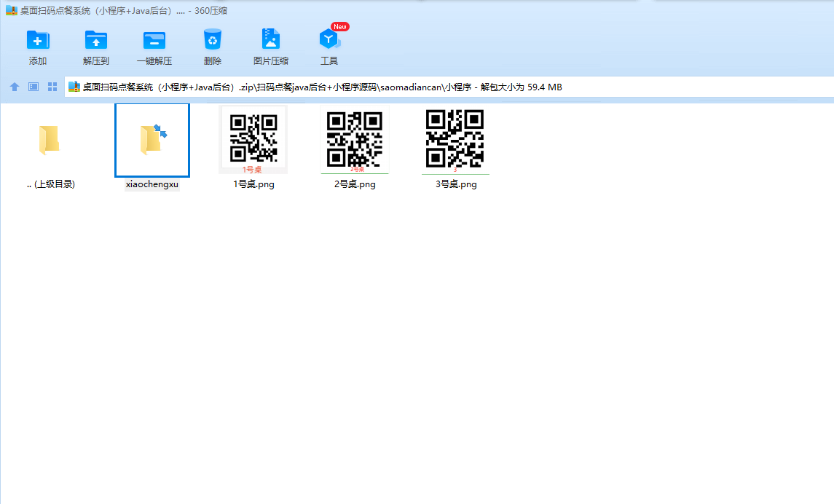
Task: Switch to the details list view icon
Action: [x=34, y=87]
